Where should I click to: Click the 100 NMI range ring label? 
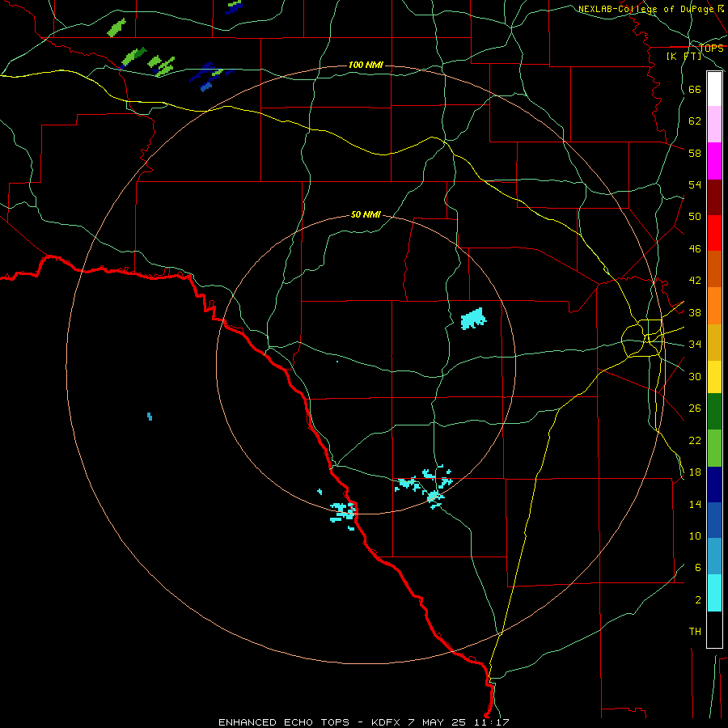pos(366,65)
